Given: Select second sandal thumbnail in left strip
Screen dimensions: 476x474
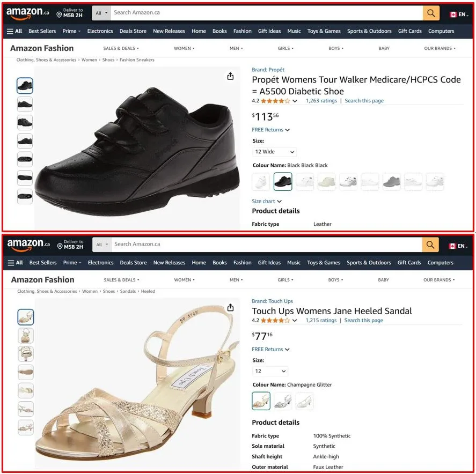Looking at the screenshot, I should pyautogui.click(x=26, y=336).
